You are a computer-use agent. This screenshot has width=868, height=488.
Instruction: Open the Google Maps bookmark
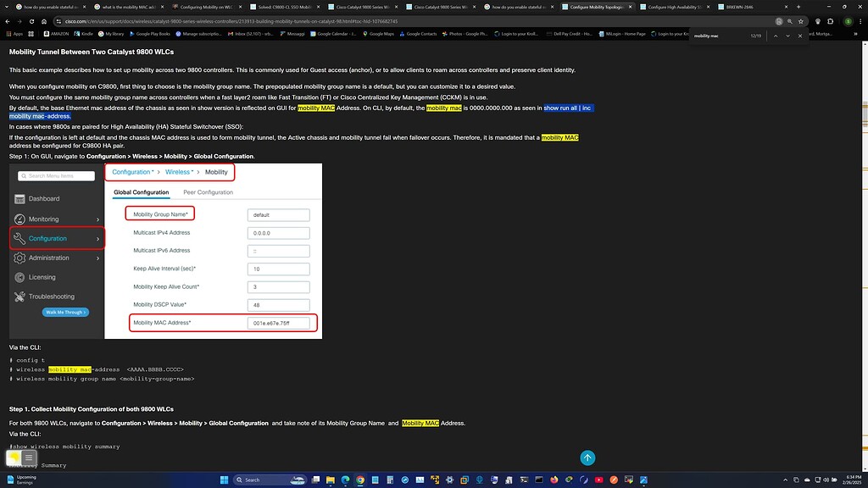[381, 34]
